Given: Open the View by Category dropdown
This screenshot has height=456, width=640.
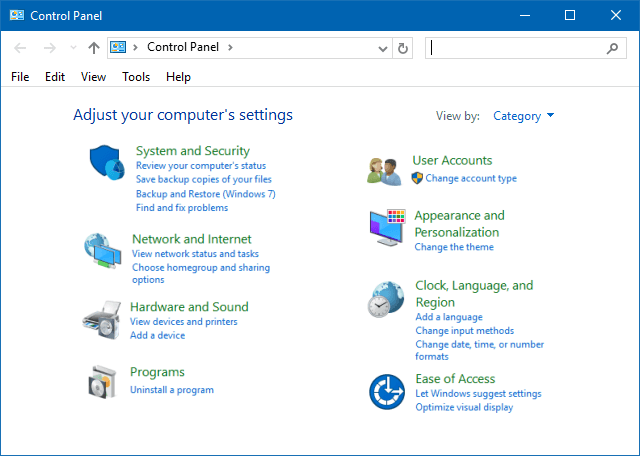Looking at the screenshot, I should (524, 116).
